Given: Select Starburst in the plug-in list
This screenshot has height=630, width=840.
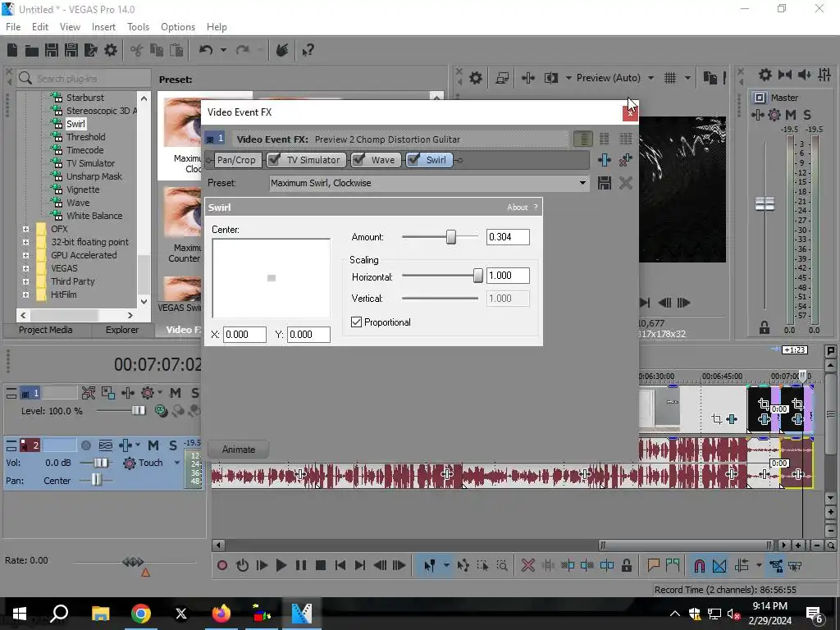Looking at the screenshot, I should coord(85,98).
